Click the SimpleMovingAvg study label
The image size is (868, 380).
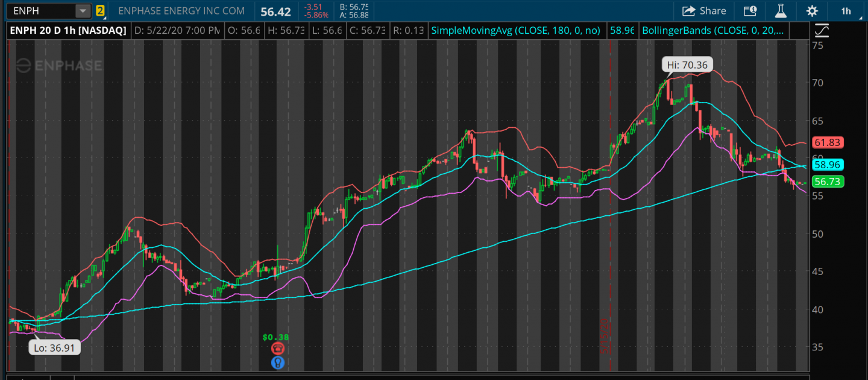point(515,30)
